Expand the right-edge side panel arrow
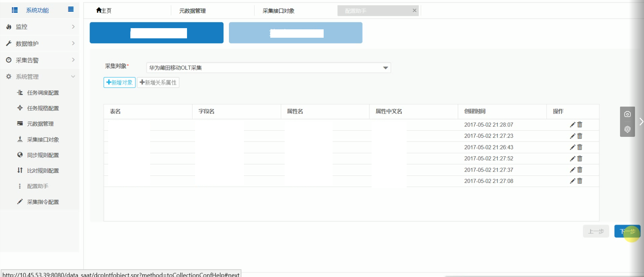The height and width of the screenshot is (277, 644). 641,122
